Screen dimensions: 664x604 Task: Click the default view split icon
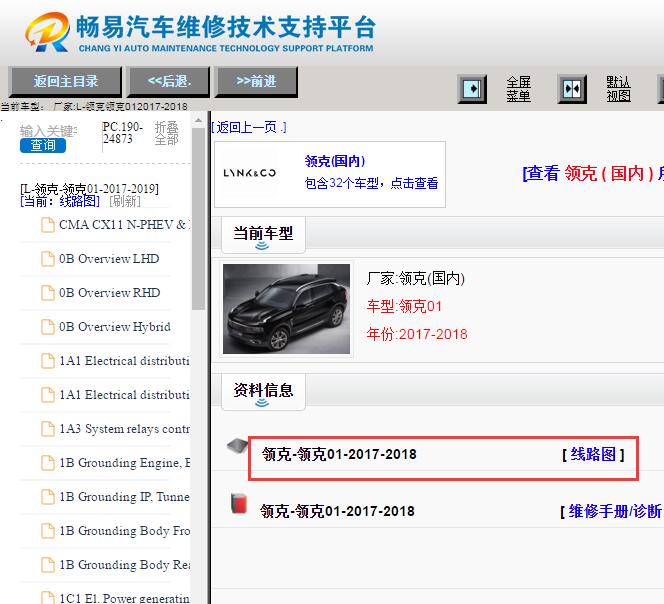(x=572, y=89)
